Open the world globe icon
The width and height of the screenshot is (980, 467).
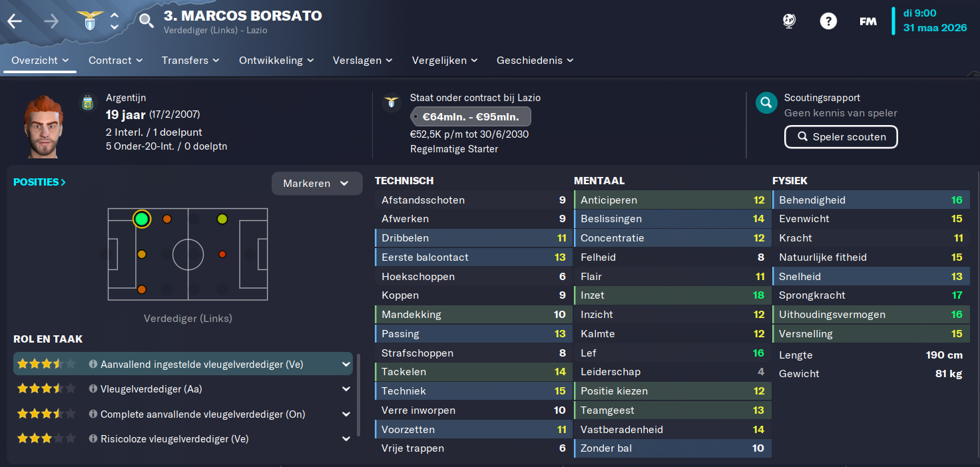click(x=789, y=21)
